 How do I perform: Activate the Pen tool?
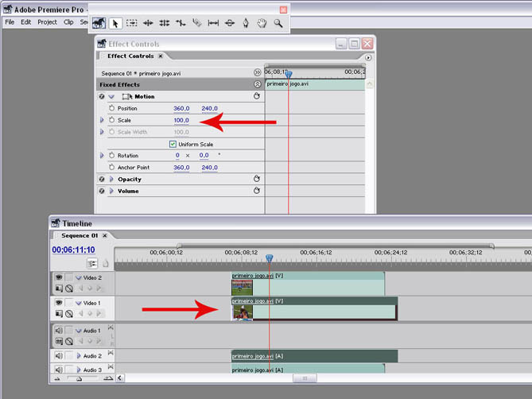tap(246, 24)
